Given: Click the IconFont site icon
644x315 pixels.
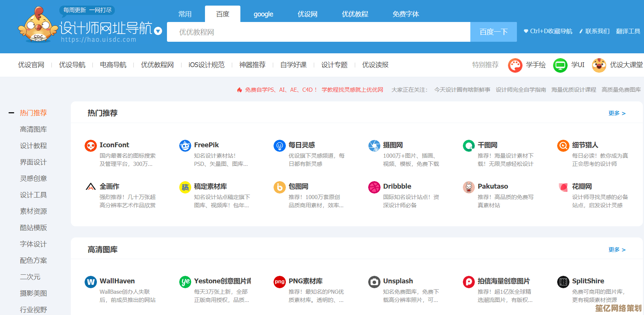Looking at the screenshot, I should coord(91,146).
